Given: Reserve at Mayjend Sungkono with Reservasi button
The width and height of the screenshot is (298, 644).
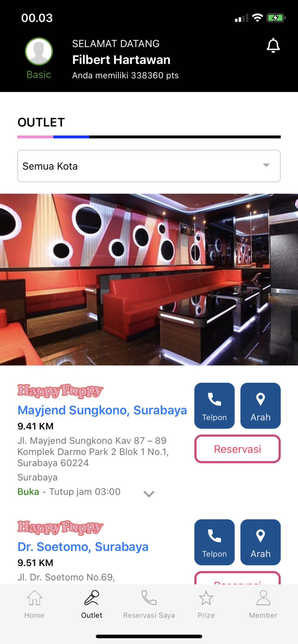Looking at the screenshot, I should click(x=237, y=449).
